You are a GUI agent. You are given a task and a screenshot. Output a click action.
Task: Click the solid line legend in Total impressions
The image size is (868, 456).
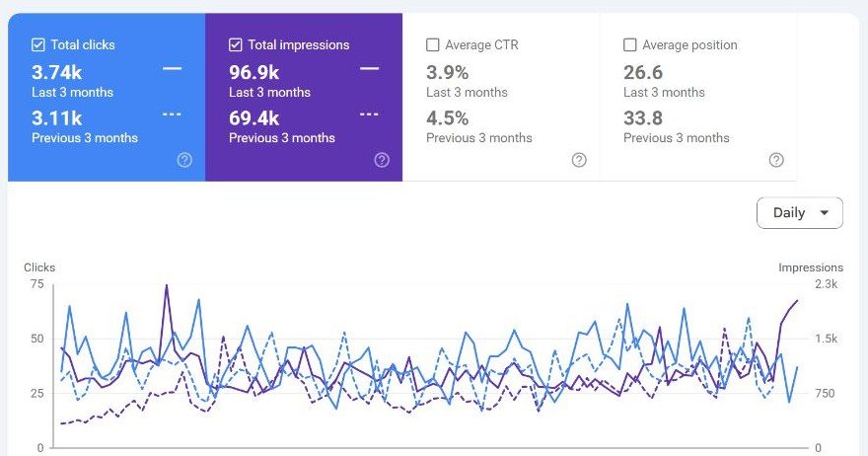pos(369,69)
